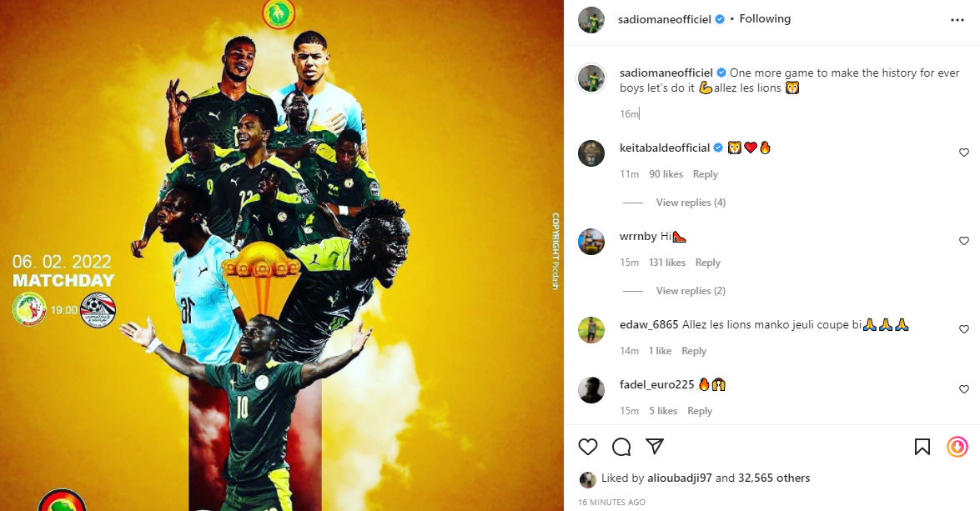This screenshot has height=511, width=980.
Task: Open alioubadji97's profile link
Action: click(x=680, y=478)
